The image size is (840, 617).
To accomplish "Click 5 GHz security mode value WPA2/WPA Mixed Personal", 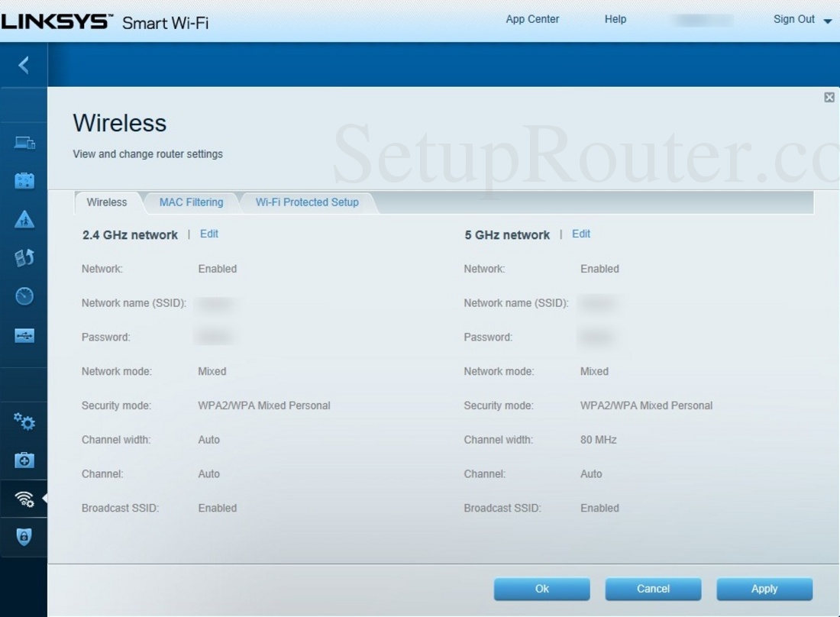I will coord(647,405).
